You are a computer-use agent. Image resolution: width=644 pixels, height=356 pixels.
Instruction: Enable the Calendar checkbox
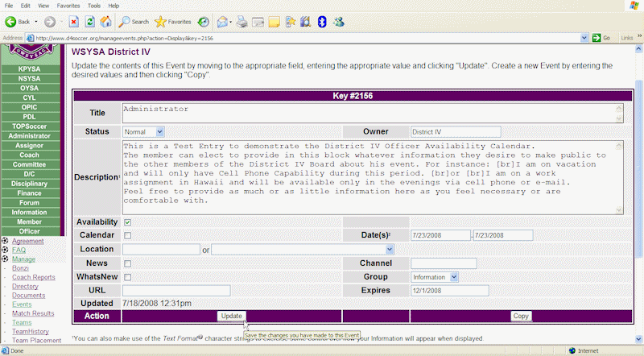pos(128,235)
